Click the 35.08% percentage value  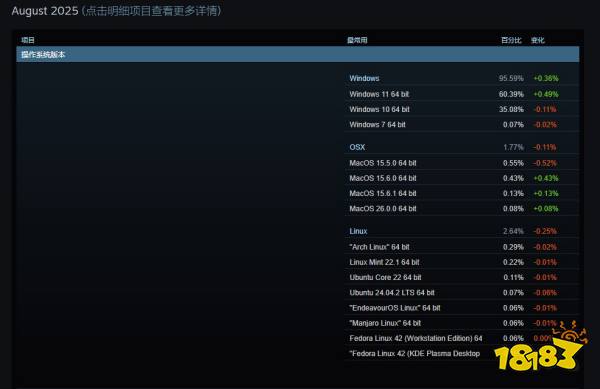tap(511, 109)
